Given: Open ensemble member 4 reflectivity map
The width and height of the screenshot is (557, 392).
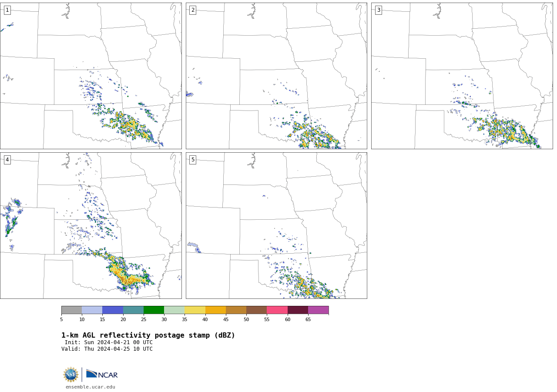Looking at the screenshot, I should click(91, 225).
